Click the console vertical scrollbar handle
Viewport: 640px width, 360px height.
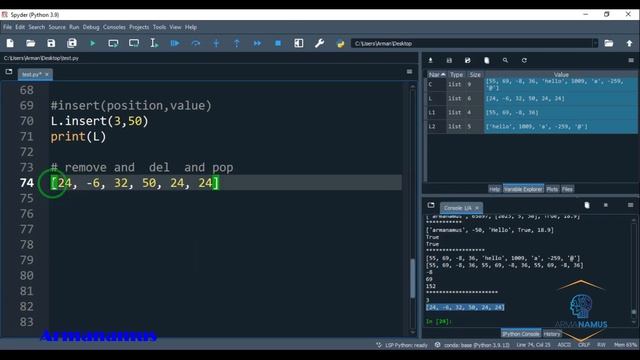pos(633,312)
